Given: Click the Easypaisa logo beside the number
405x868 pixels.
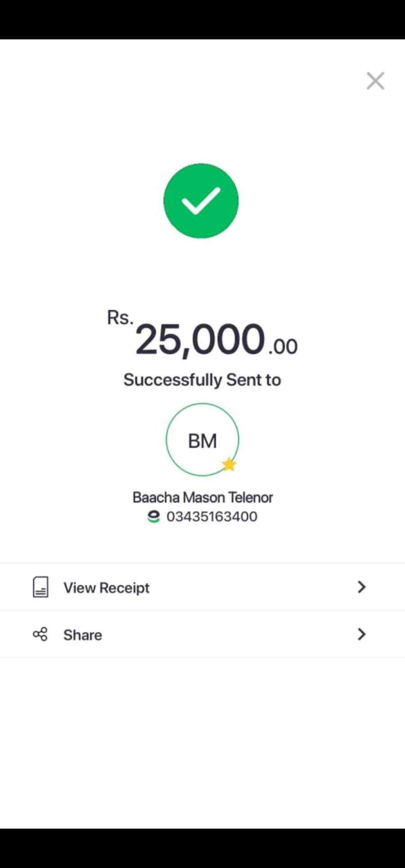Looking at the screenshot, I should point(153,517).
